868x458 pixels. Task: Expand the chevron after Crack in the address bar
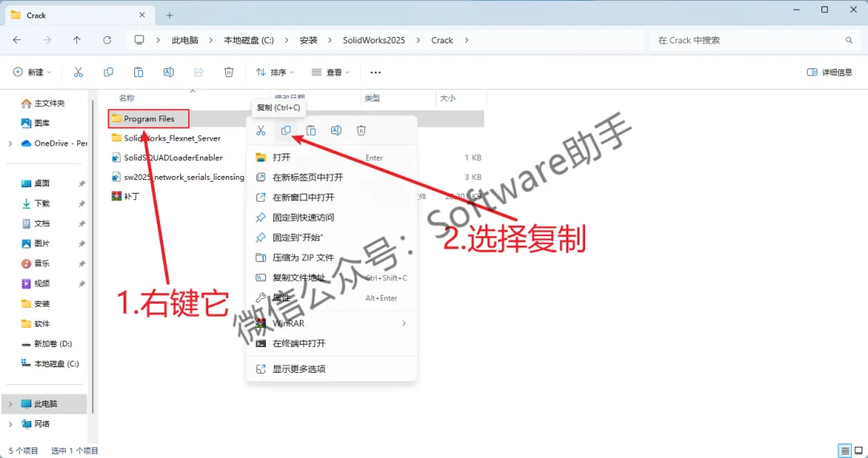467,40
